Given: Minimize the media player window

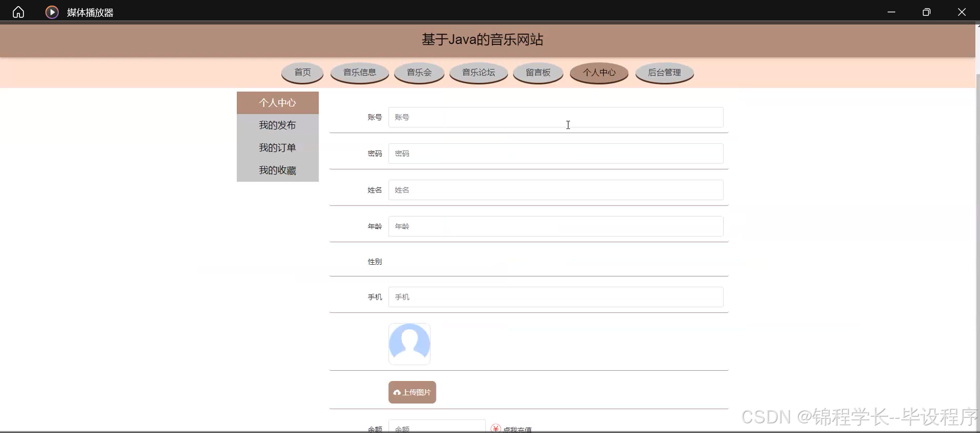Looking at the screenshot, I should tap(892, 12).
